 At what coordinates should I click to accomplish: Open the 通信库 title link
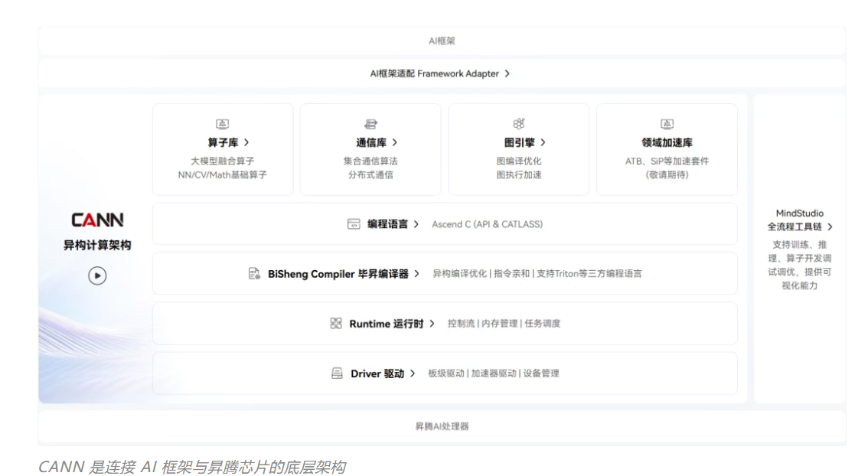point(371,143)
